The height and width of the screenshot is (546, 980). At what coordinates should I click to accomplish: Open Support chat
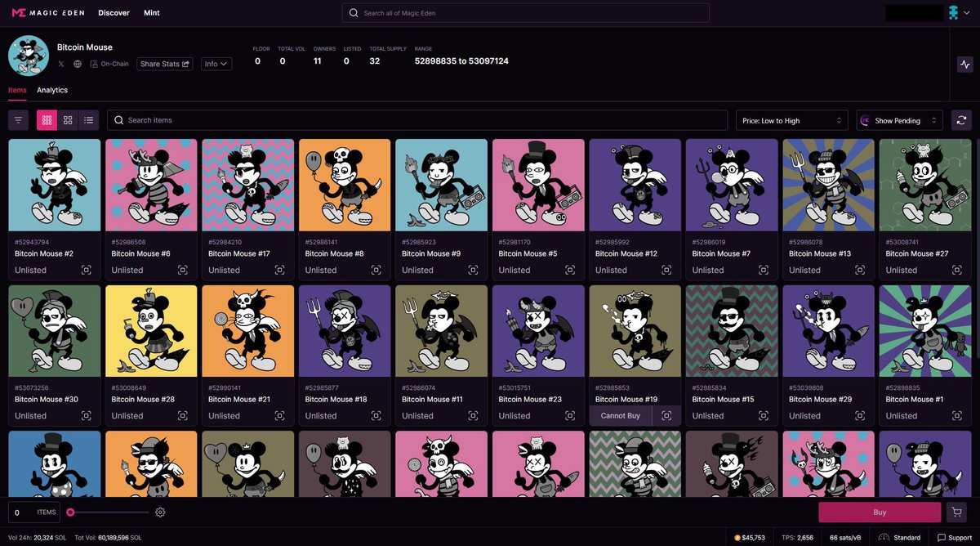tap(955, 538)
